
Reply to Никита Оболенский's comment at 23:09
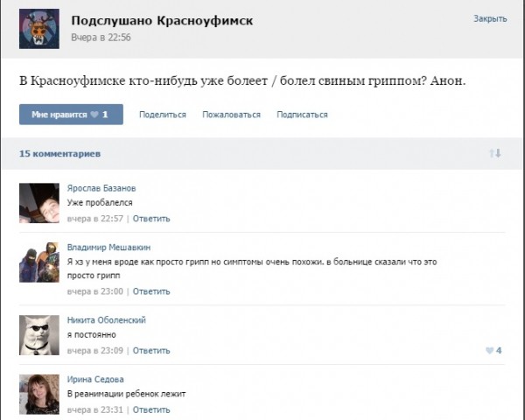[151, 351]
